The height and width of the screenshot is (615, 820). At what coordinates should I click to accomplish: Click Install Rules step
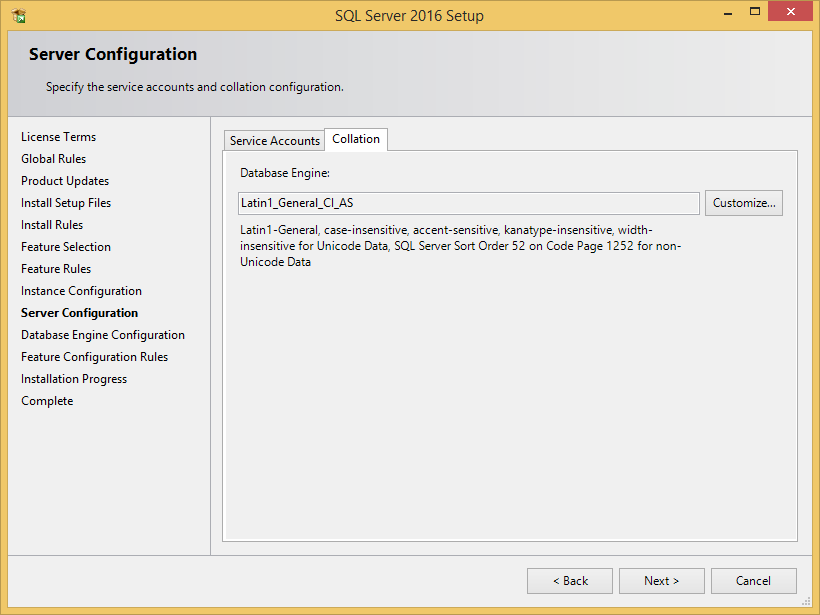point(52,225)
